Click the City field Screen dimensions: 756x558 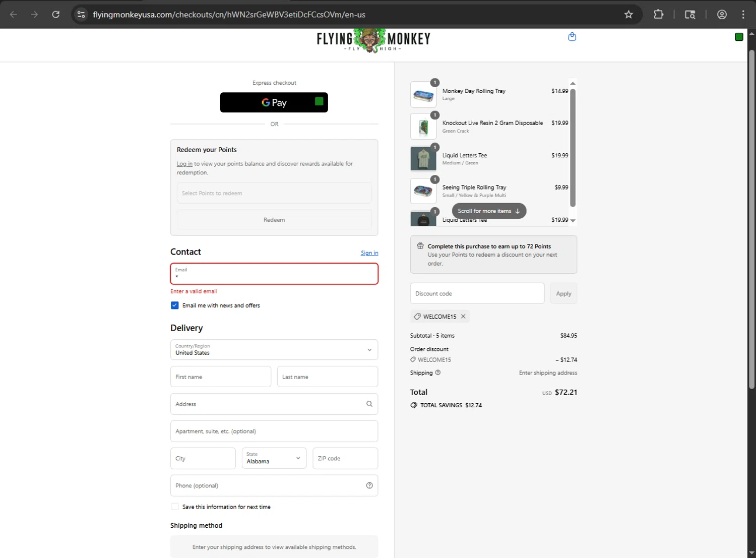(203, 458)
